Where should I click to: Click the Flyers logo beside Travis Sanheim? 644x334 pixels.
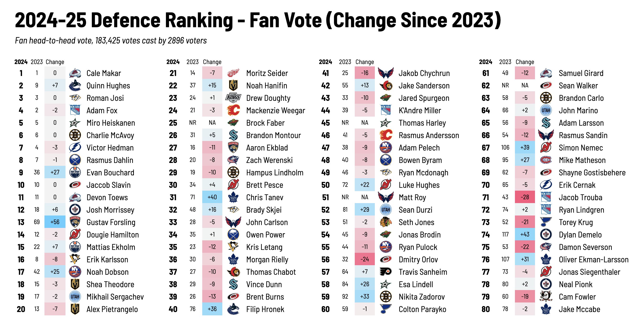pyautogui.click(x=386, y=272)
